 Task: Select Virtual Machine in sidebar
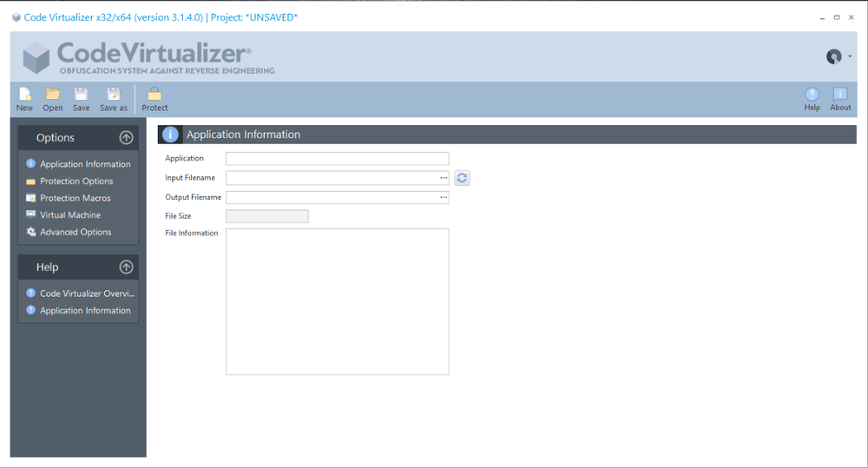coord(69,215)
